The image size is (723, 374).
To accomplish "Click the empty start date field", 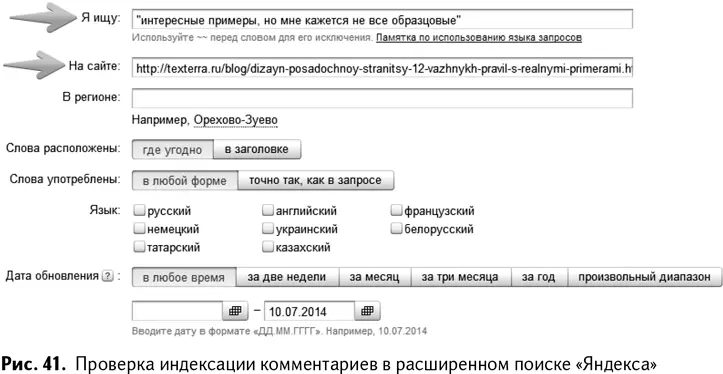I will coord(178,311).
